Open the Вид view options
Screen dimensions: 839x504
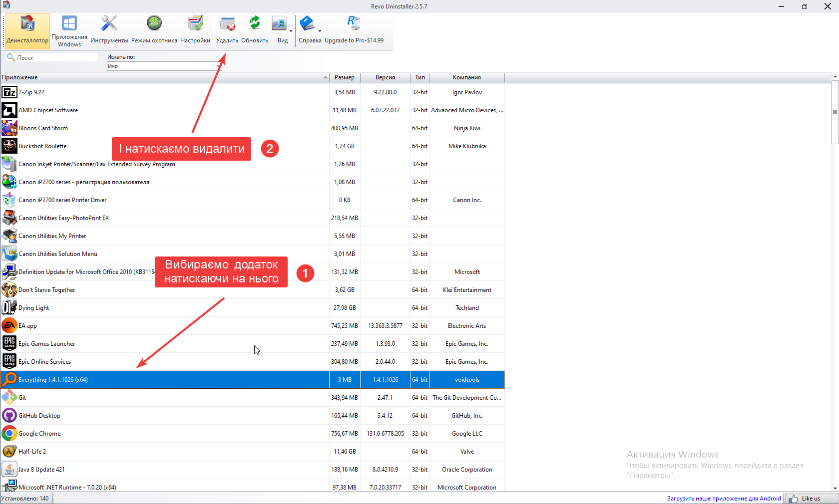[280, 30]
